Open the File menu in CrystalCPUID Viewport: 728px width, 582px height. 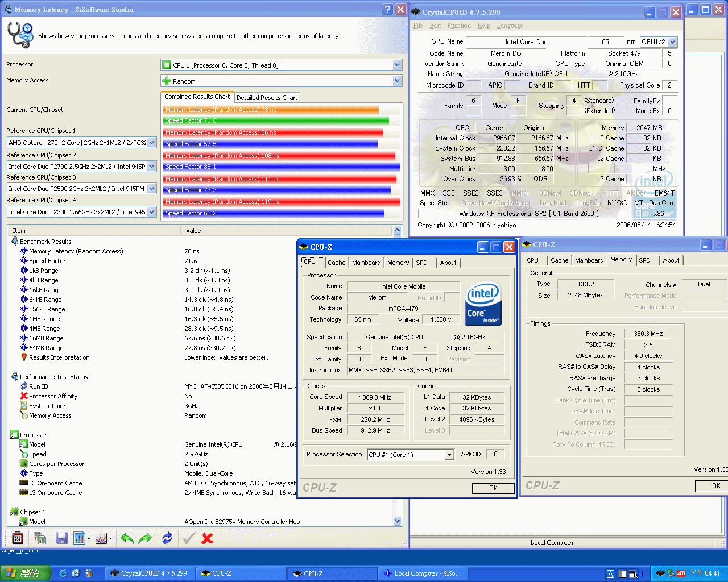418,26
